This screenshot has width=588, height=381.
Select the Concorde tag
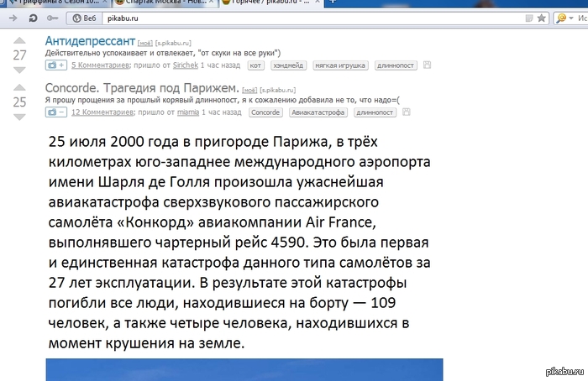pyautogui.click(x=265, y=112)
